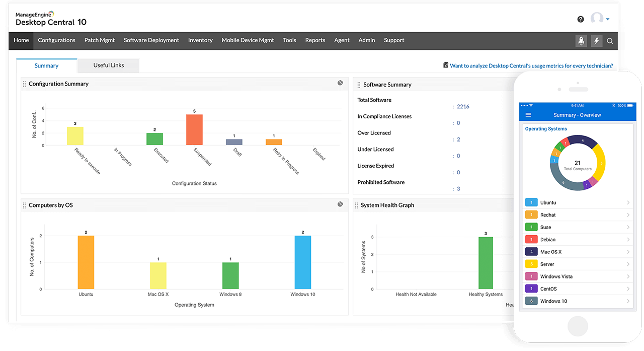Click the Prohibited Software count link
The width and height of the screenshot is (644, 351).
[458, 189]
